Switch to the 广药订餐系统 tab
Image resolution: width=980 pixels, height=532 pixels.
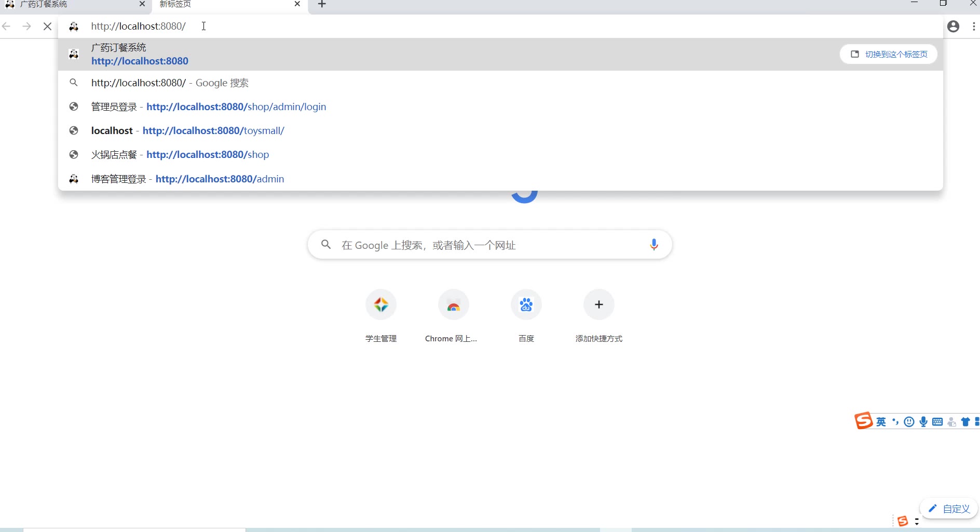tap(75, 4)
